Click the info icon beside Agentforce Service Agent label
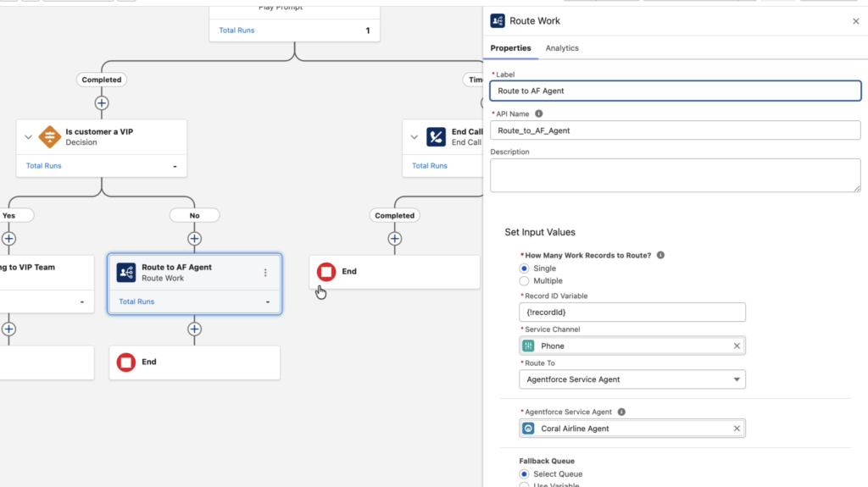Viewport: 868px width, 487px height. [621, 412]
